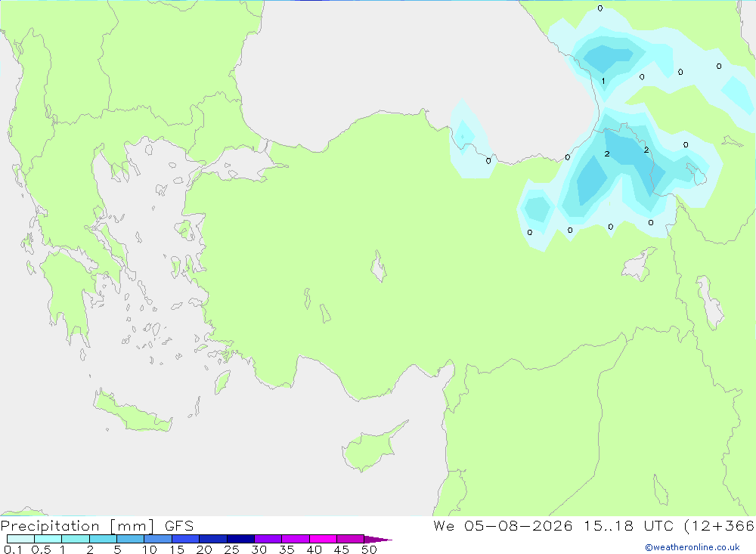Click the 0.1–0.5 mm legend color swatch
The height and width of the screenshot is (554, 756).
20,539
